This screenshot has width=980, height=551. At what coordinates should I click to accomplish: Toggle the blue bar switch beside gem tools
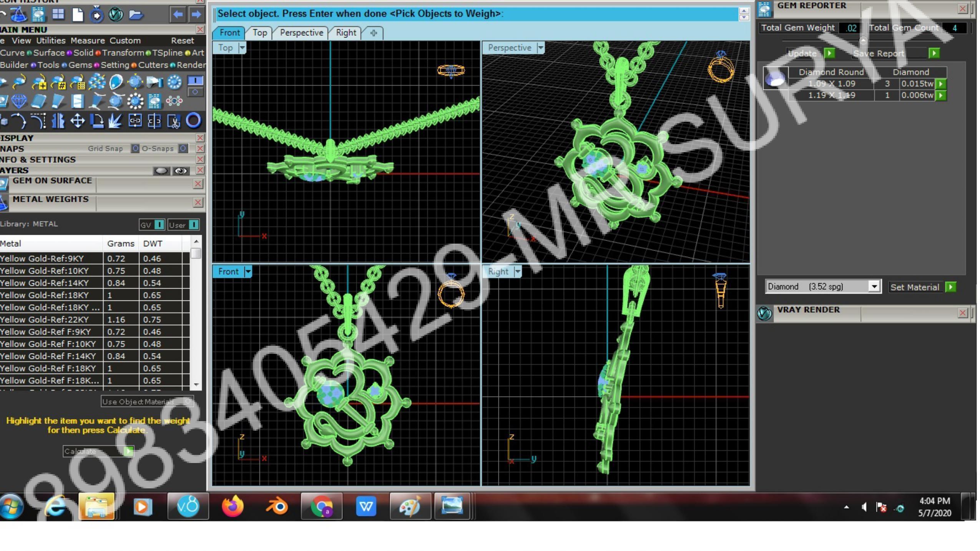195,80
